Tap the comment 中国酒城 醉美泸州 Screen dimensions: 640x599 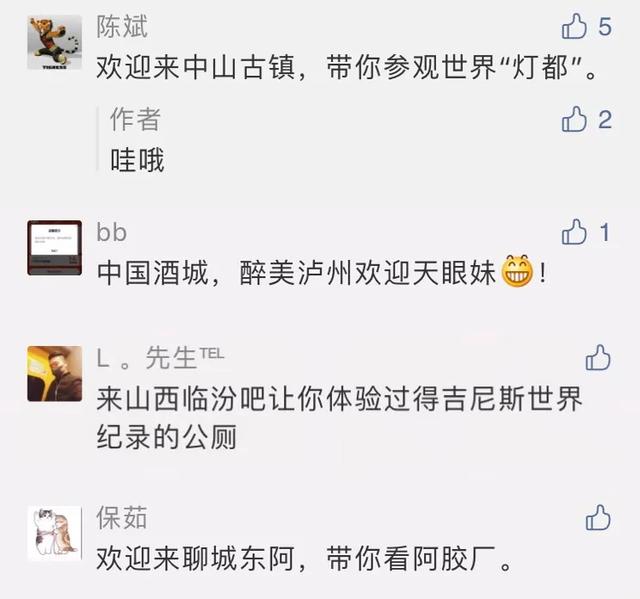pos(321,272)
